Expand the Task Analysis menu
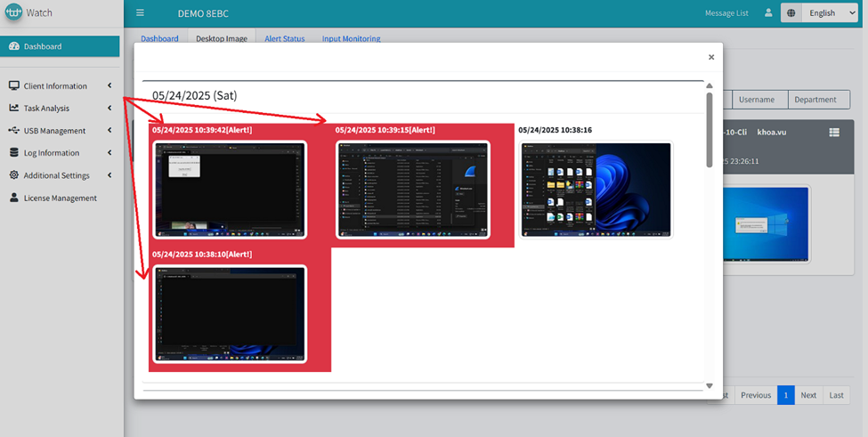 point(46,109)
